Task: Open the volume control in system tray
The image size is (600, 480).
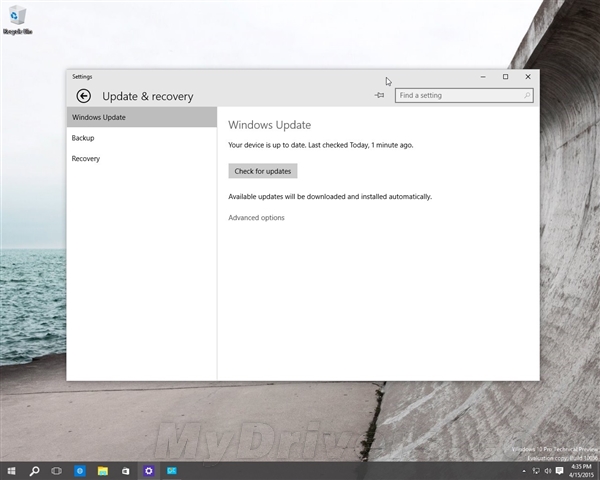Action: click(548, 471)
